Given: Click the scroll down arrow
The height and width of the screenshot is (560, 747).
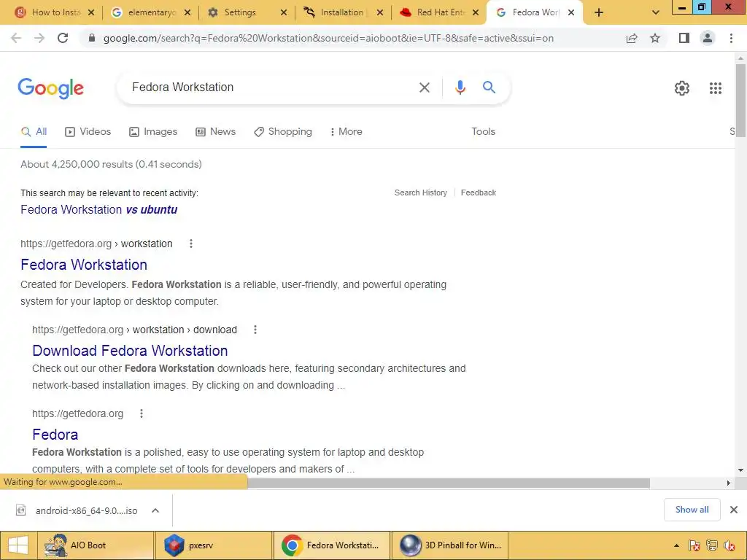Looking at the screenshot, I should [x=740, y=470].
